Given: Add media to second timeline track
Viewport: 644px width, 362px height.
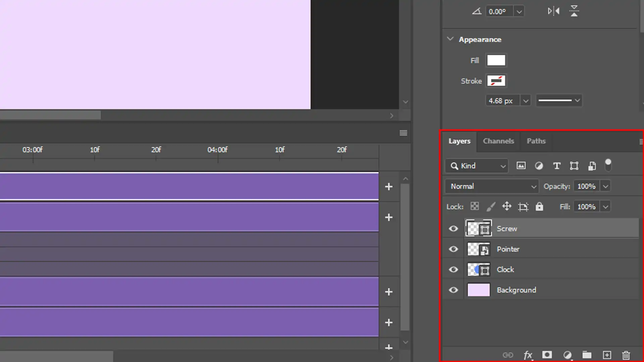Looking at the screenshot, I should tap(388, 217).
